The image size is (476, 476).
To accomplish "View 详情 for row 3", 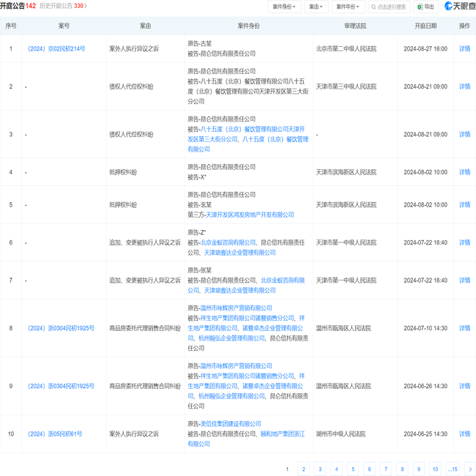I will (x=464, y=134).
